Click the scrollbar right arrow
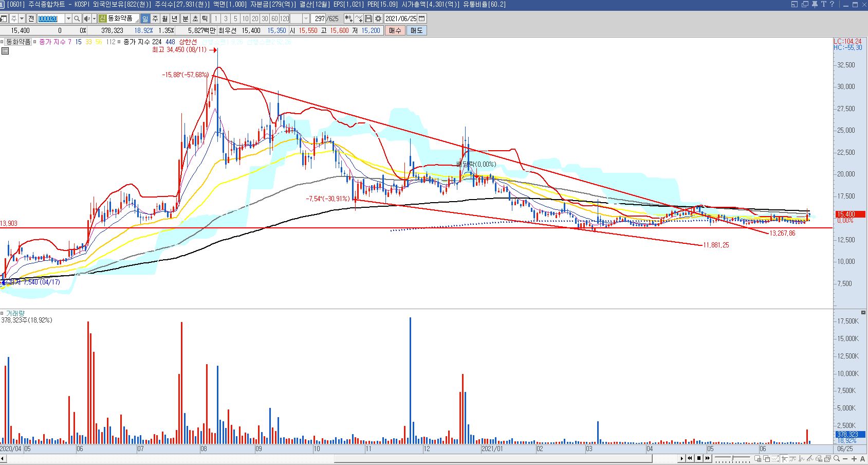 (x=682, y=458)
